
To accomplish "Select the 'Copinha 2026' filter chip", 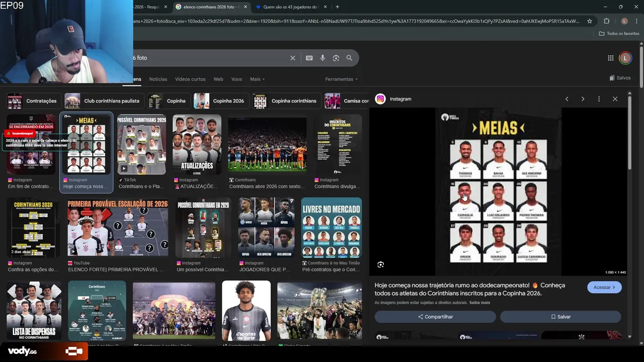I will (x=221, y=101).
